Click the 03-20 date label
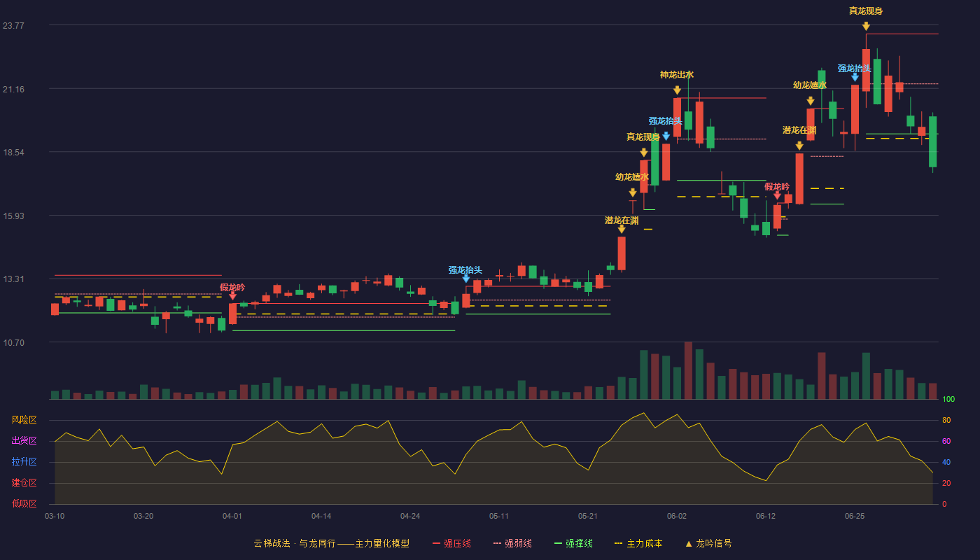This screenshot has height=560, width=980. point(143,516)
